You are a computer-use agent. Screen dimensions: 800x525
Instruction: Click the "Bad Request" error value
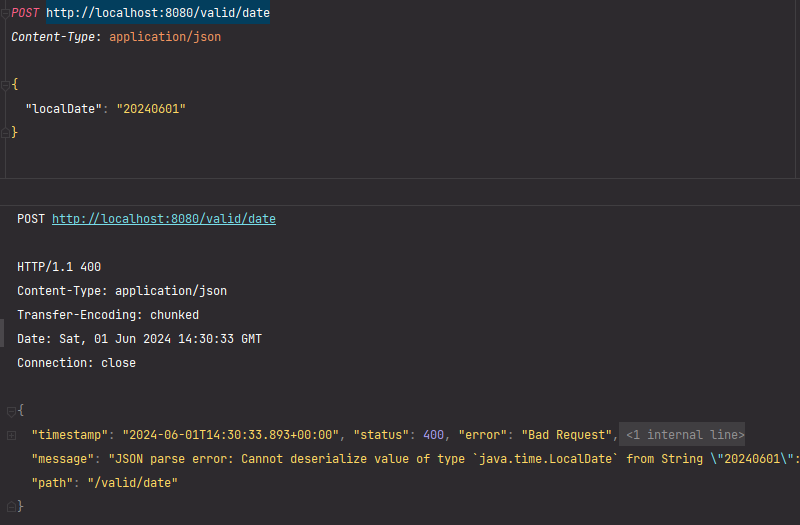tap(566, 435)
